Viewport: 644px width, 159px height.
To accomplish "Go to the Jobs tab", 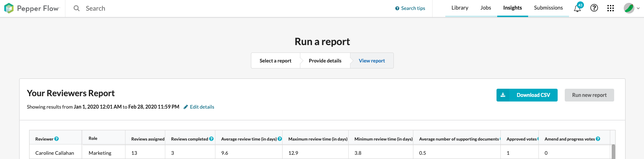I will (486, 8).
